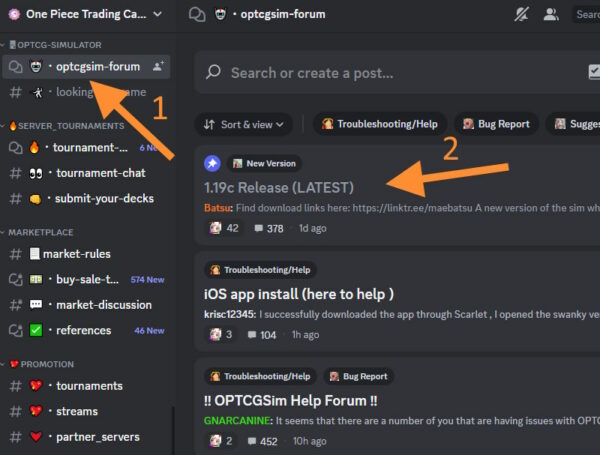This screenshot has width=600, height=455.
Task: Click the pinned post icon on 1.19c Release
Action: pyautogui.click(x=213, y=163)
